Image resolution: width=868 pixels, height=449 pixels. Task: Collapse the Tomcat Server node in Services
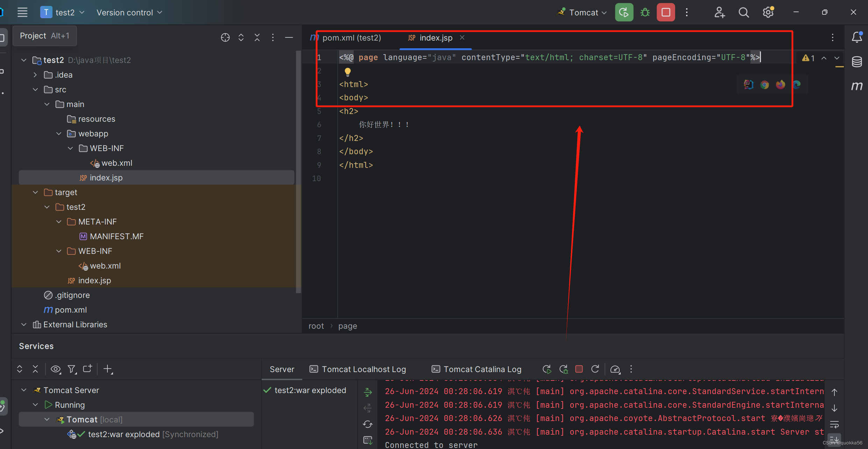(x=24, y=390)
